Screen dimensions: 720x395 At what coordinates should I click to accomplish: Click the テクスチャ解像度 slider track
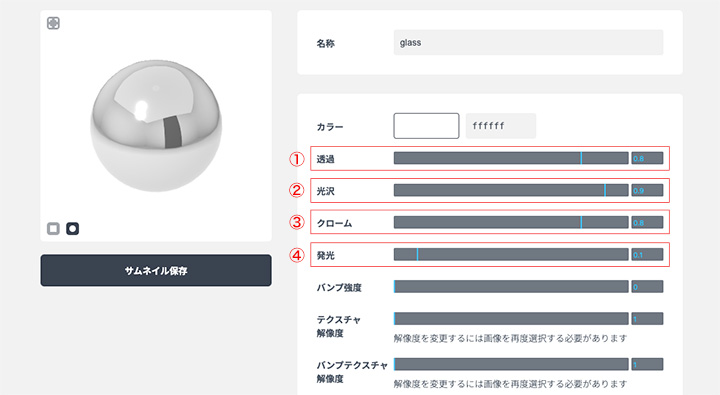coord(511,318)
